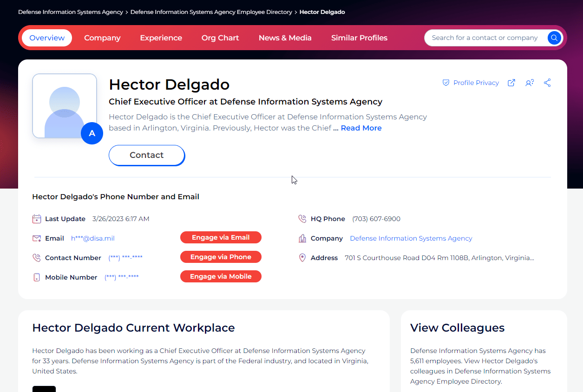Open Profile Privacy link
Image resolution: width=583 pixels, height=392 pixels.
pos(476,83)
